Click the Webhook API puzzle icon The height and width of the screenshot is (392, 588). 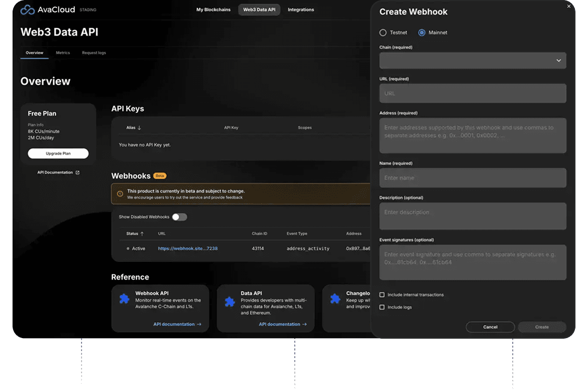[x=124, y=299]
